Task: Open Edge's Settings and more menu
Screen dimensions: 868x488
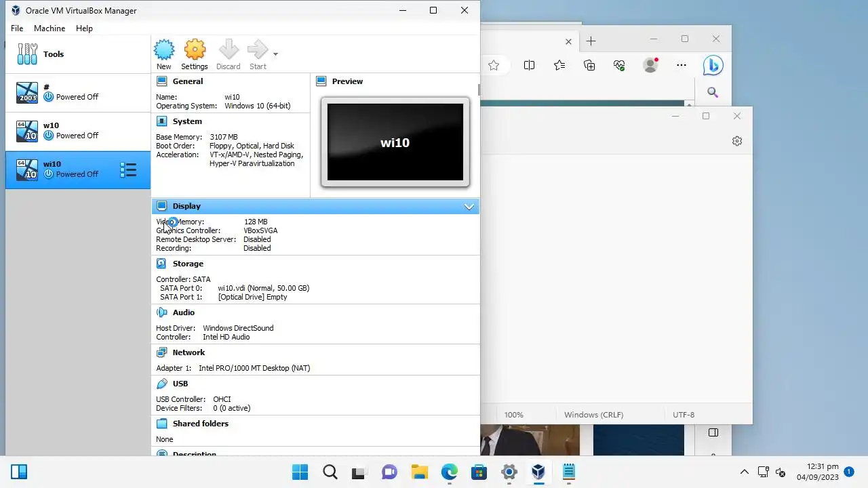Action: (682, 65)
